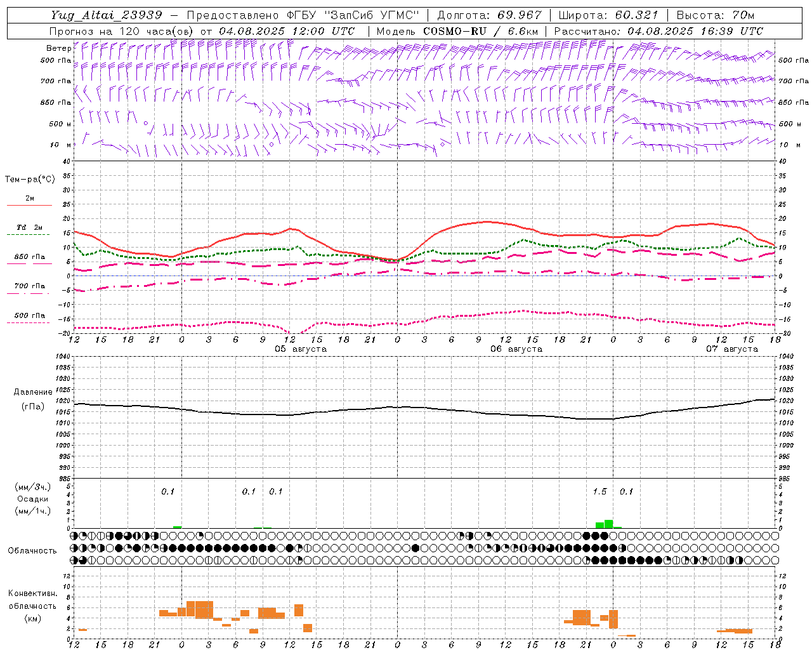Click the "(гПа)" pressure unit label
Image resolution: width=812 pixels, height=650 pixels.
[x=32, y=407]
